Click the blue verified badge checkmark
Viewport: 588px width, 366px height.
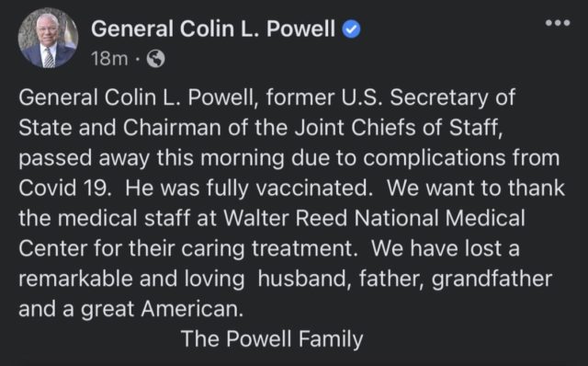(x=351, y=29)
